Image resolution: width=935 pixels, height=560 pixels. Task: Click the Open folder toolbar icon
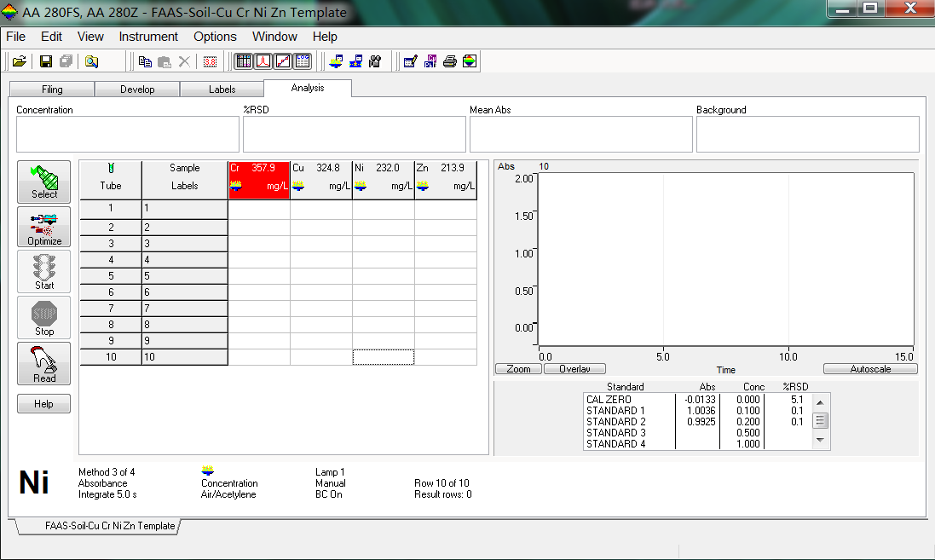click(19, 61)
